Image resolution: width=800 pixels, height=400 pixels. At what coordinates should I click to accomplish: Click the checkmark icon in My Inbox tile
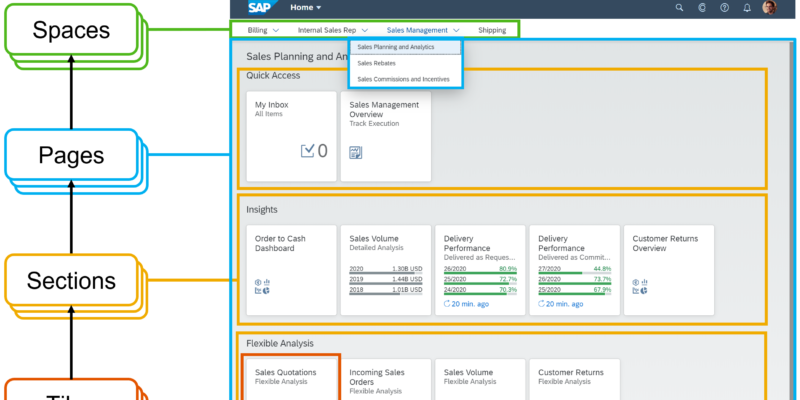click(x=308, y=151)
